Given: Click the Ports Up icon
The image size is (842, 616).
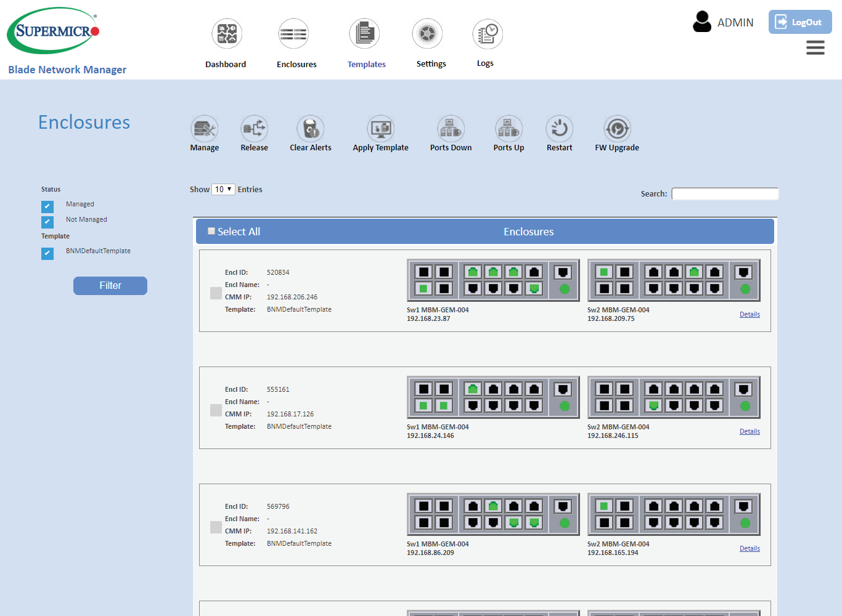Looking at the screenshot, I should [x=509, y=129].
